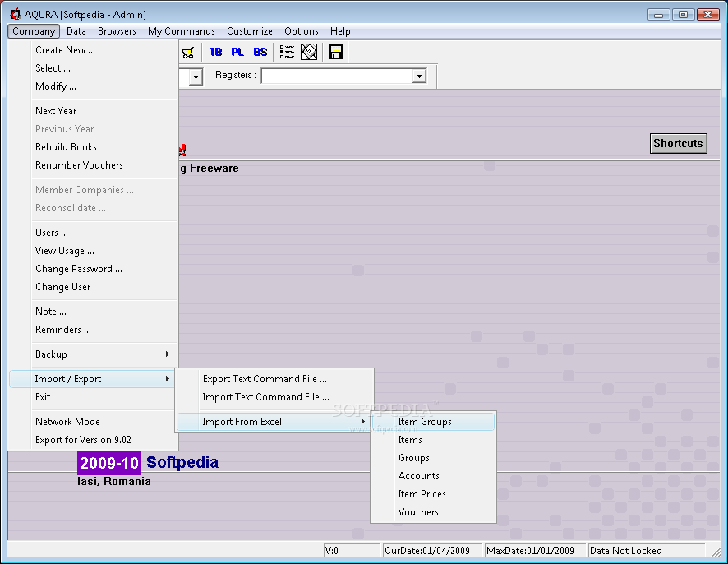
Task: Click the yellow cart toolbar icon
Action: [188, 53]
